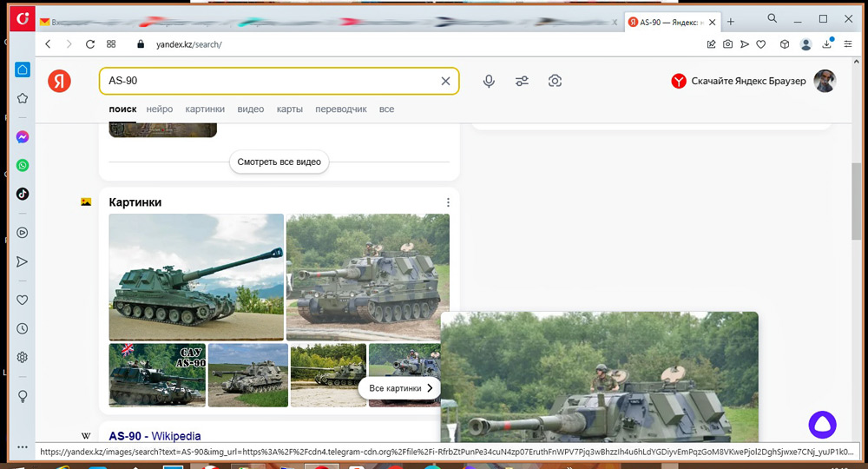Click the voice search microphone icon
Image resolution: width=868 pixels, height=469 pixels.
pyautogui.click(x=490, y=81)
